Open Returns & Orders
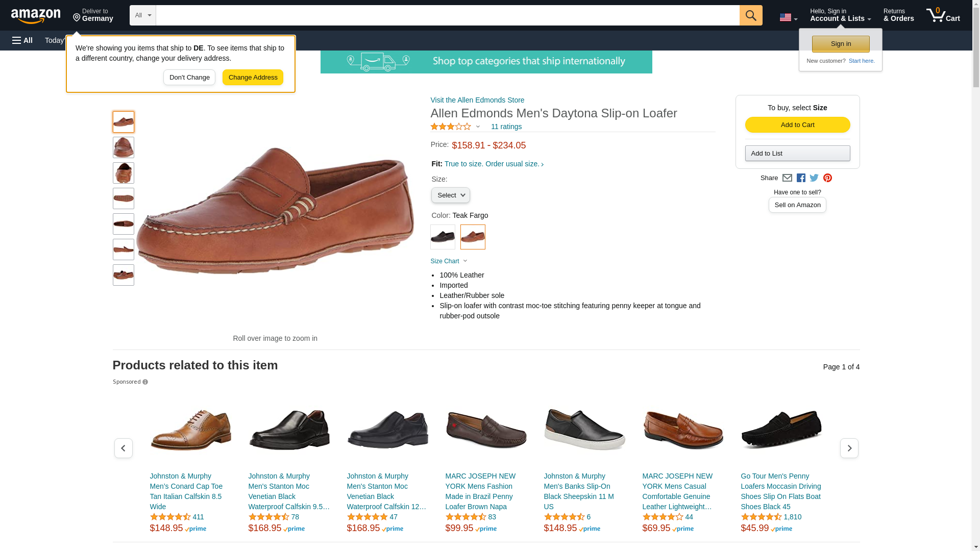This screenshot has height=551, width=980. (898, 15)
